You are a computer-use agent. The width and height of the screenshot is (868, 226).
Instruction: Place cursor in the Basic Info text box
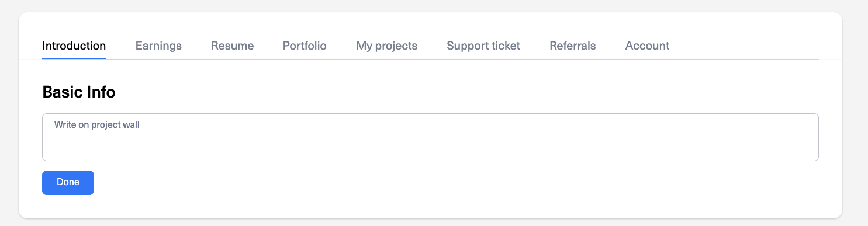(x=430, y=137)
